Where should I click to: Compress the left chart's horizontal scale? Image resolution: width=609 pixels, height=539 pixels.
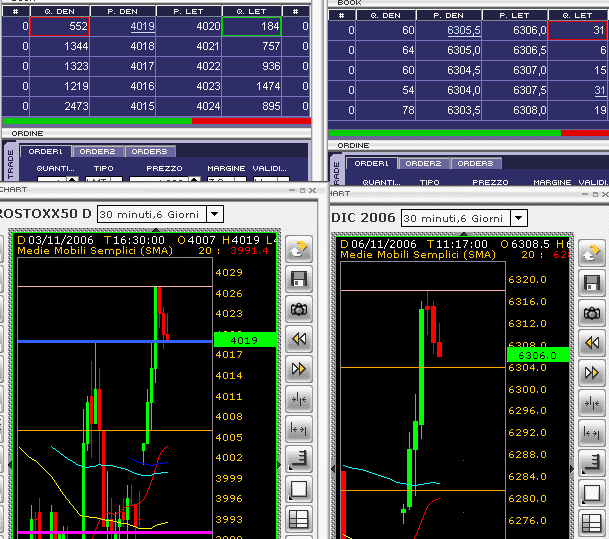[297, 399]
